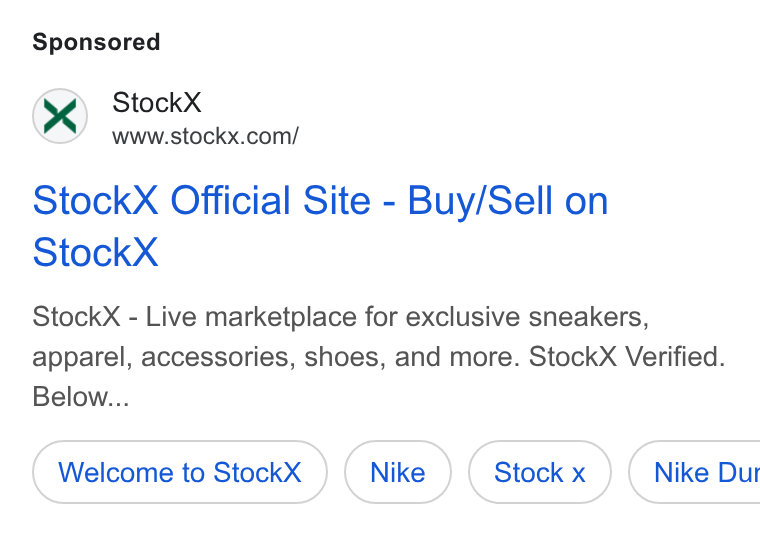Click the word sneakers in the ad description

(588, 317)
